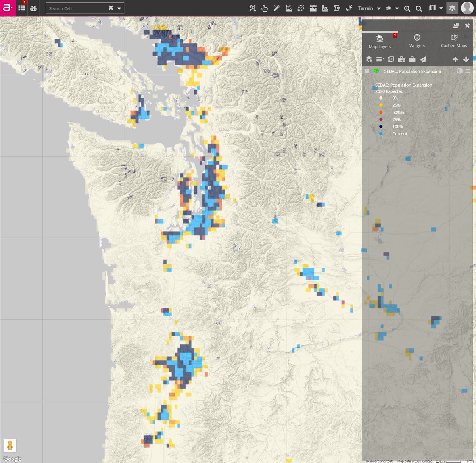Click the 2030 Expected legend heading
The width and height of the screenshot is (476, 463).
389,91
